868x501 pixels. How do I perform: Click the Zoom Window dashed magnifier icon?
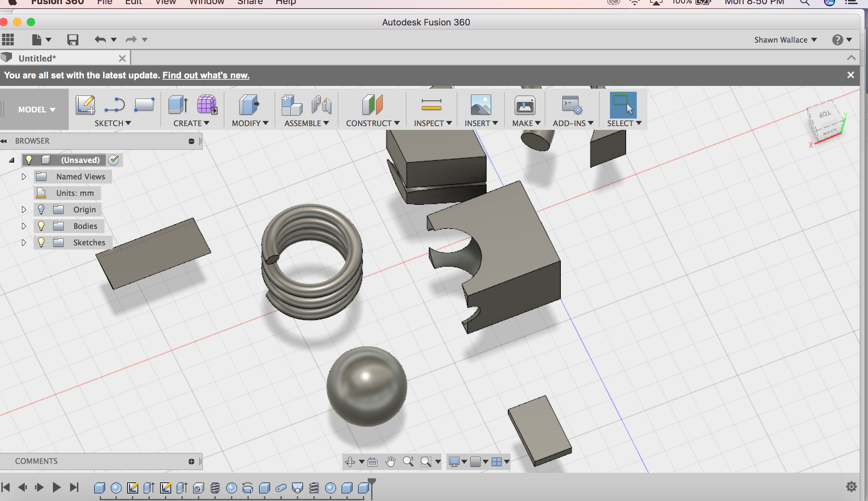[426, 461]
